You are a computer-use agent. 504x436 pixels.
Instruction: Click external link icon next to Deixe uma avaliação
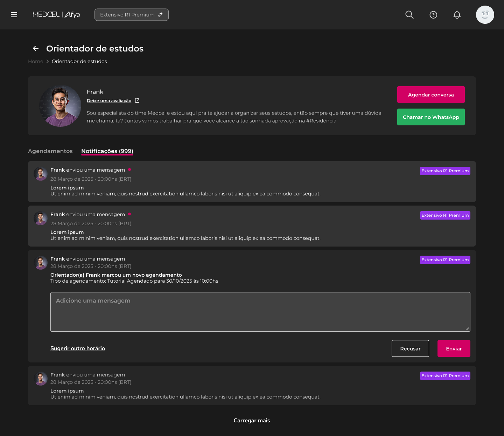pyautogui.click(x=137, y=101)
